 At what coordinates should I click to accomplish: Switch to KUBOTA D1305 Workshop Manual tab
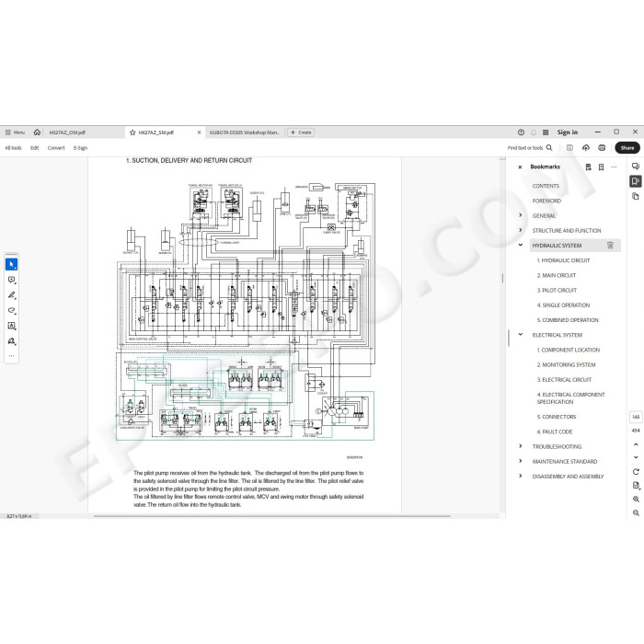[x=244, y=132]
